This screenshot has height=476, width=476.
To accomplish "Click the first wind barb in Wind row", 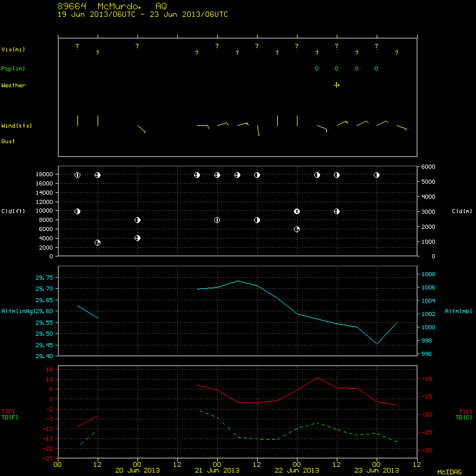I will [78, 121].
